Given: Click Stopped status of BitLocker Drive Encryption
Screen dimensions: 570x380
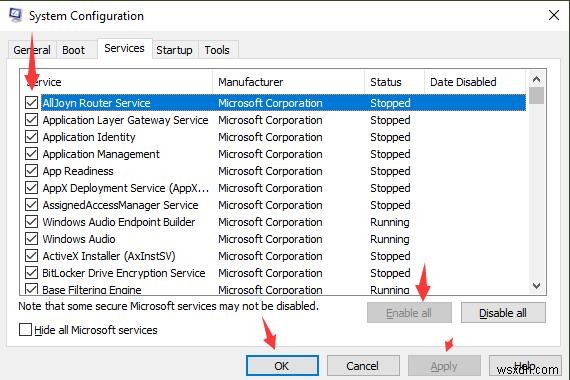Looking at the screenshot, I should 390,273.
